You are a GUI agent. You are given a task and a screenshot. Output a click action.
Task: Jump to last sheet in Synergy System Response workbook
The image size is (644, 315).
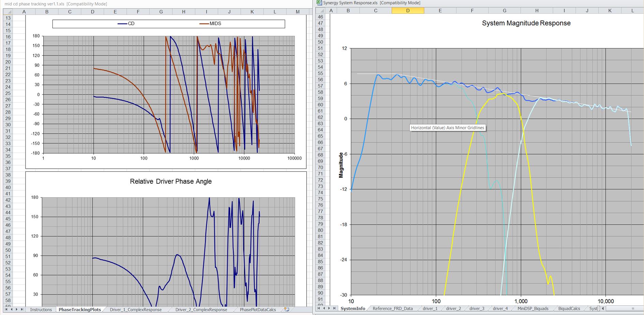334,308
